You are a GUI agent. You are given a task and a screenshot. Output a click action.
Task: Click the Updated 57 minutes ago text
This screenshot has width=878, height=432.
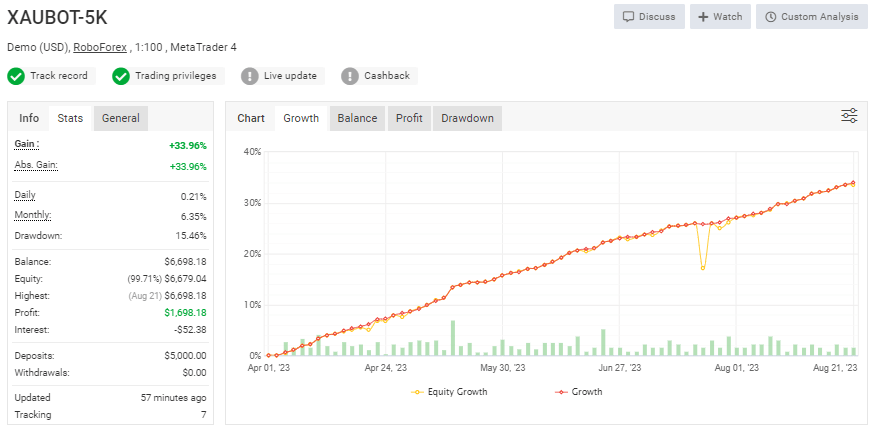click(173, 398)
